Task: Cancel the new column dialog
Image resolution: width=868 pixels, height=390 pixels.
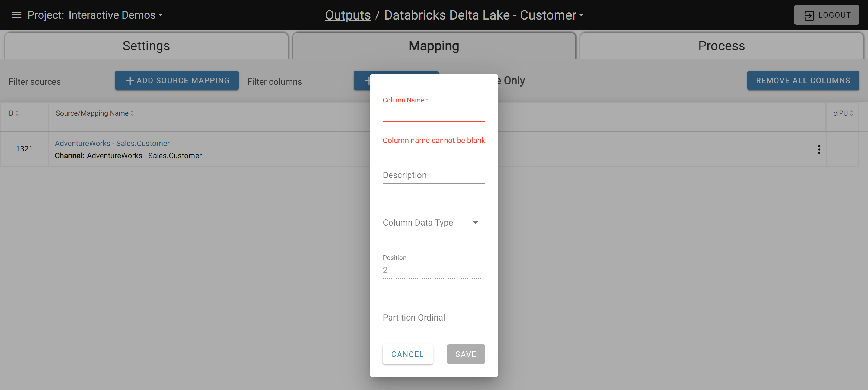Action: coord(408,354)
